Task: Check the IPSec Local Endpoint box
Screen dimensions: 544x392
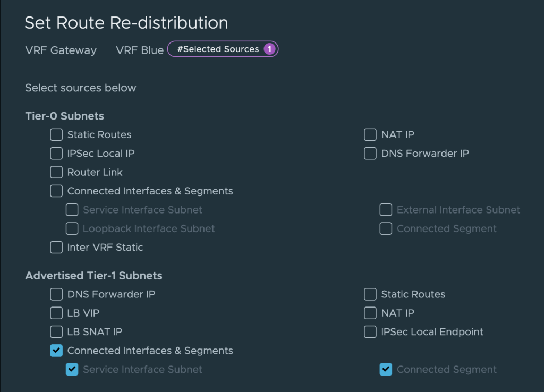Action: click(x=370, y=332)
